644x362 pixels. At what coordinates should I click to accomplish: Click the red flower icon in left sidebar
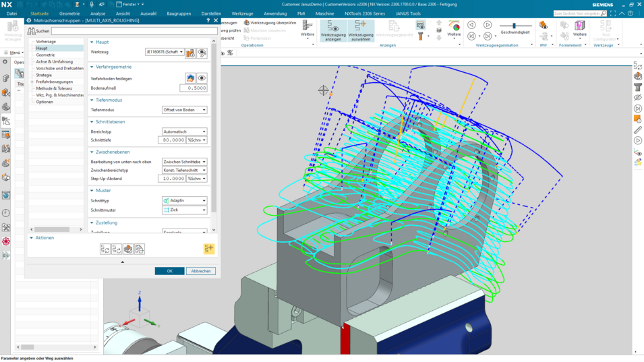coord(6,241)
